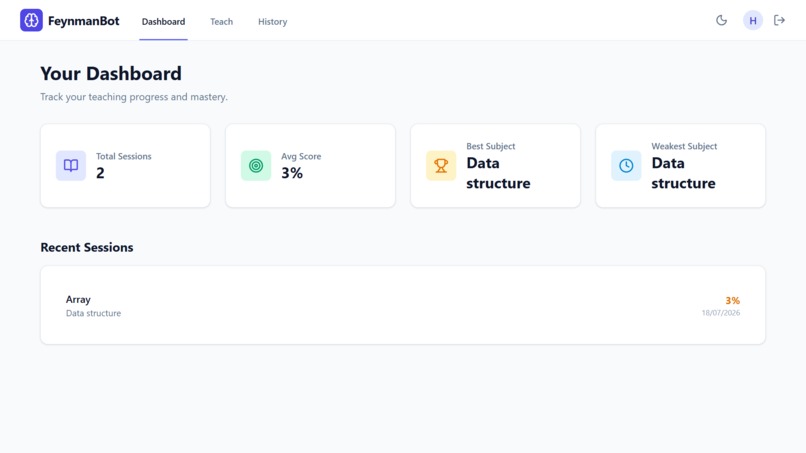
Task: Click the FeynmanBot brain logo icon
Action: 31,21
